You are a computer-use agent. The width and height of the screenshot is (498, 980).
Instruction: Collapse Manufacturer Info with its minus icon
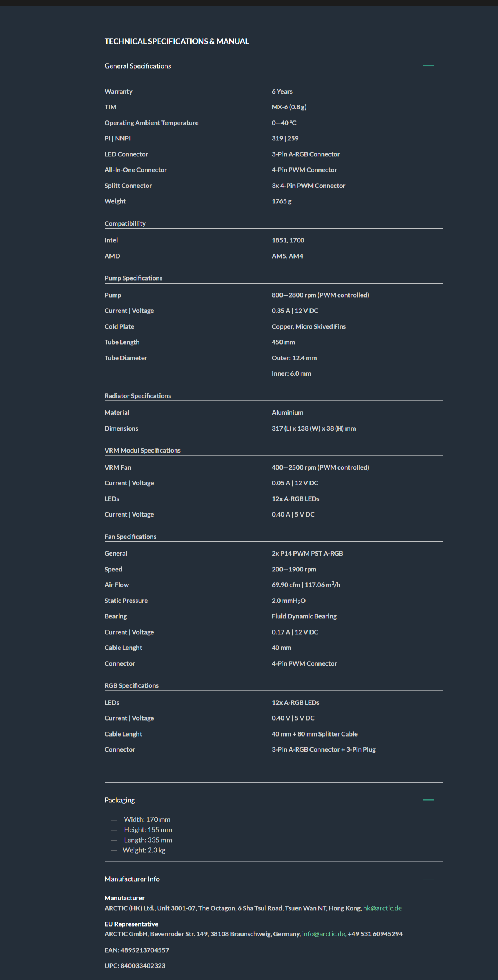tap(428, 879)
